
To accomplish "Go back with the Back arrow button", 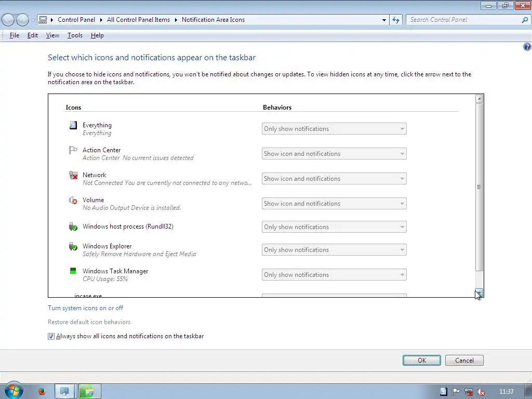I will 8,20.
